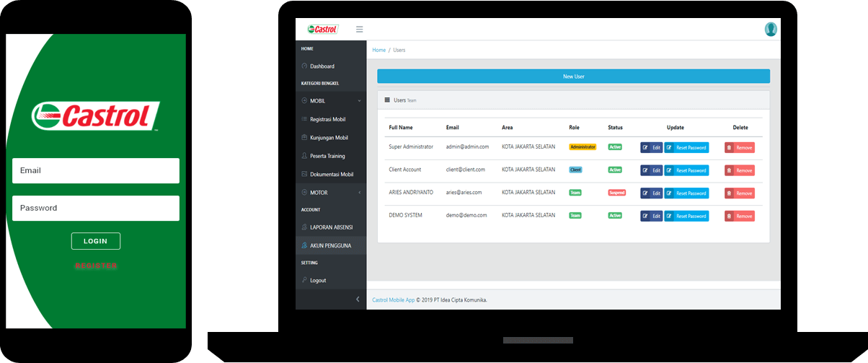
Task: Open Registrasi Mobil menu item
Action: pos(327,119)
